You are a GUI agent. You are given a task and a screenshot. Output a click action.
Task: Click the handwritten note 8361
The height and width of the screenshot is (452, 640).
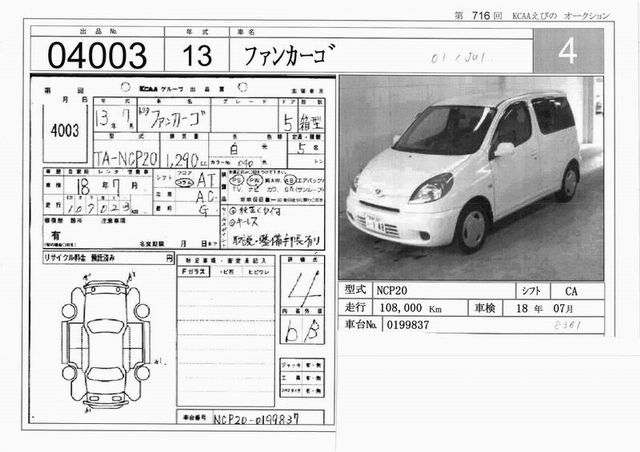[x=567, y=325]
